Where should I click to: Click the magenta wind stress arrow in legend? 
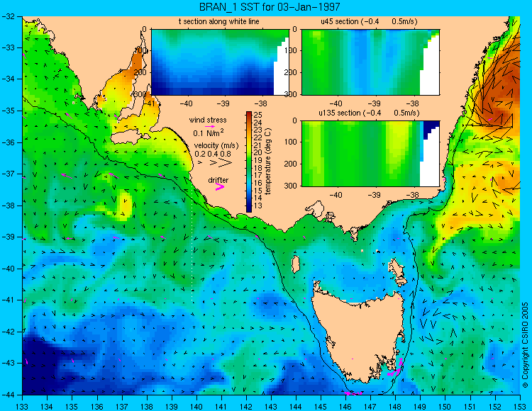(210, 126)
